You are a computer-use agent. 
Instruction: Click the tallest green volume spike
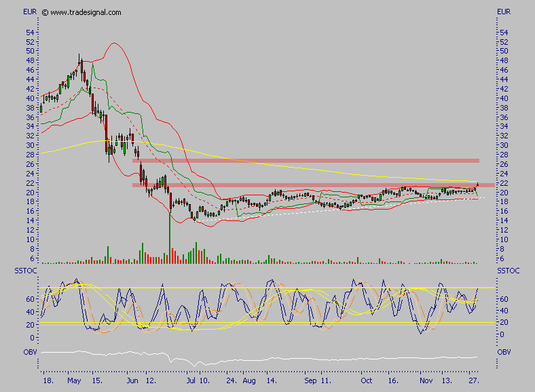click(x=169, y=237)
